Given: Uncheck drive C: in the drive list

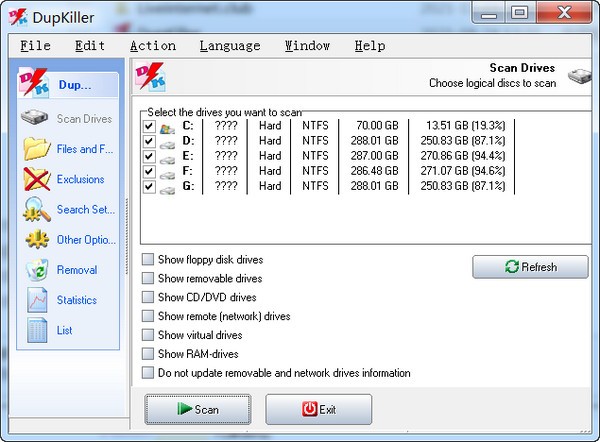Looking at the screenshot, I should tap(149, 127).
